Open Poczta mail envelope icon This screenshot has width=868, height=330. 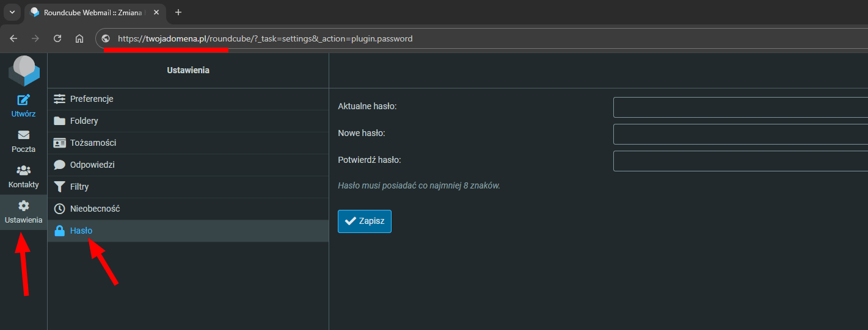[x=23, y=135]
